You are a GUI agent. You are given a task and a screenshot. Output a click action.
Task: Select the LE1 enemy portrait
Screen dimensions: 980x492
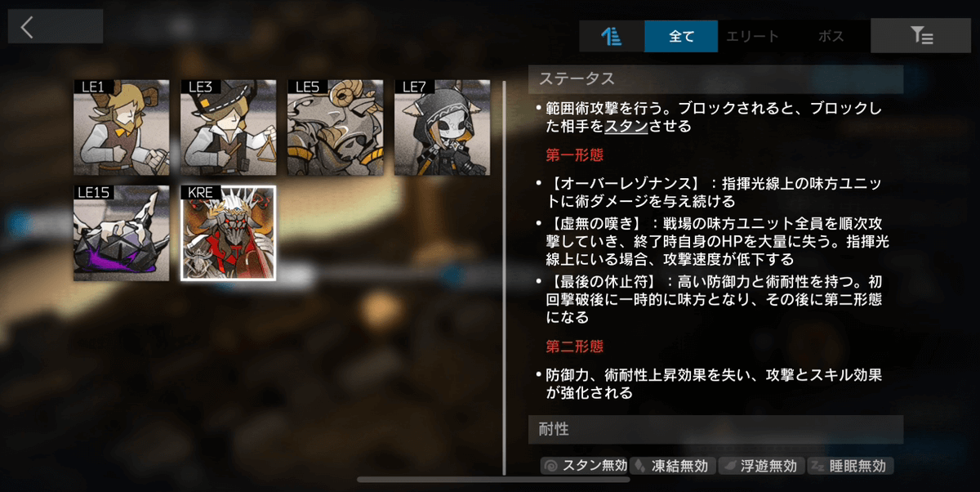click(x=122, y=127)
